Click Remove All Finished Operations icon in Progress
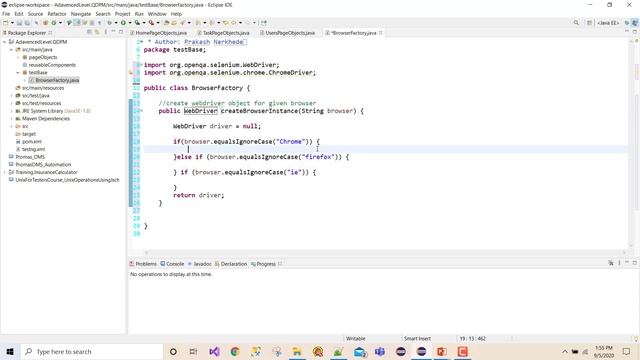Image resolution: width=640 pixels, height=360 pixels. 611,263
